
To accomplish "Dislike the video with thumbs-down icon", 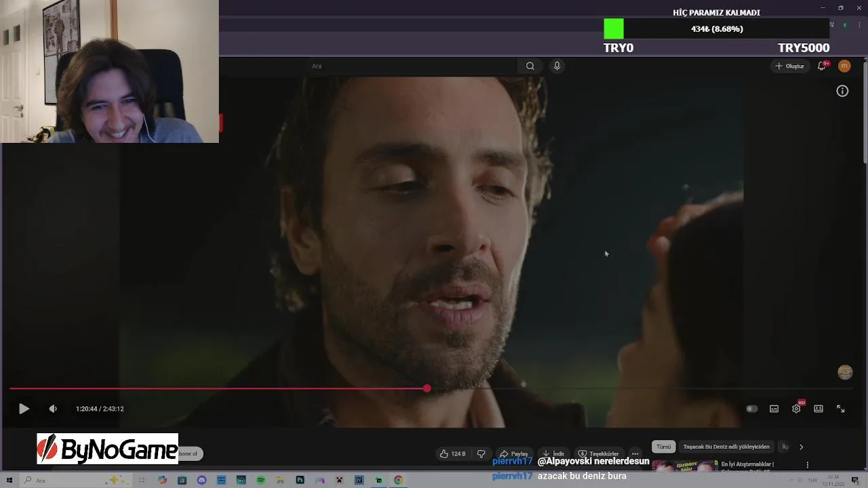I will (x=481, y=453).
